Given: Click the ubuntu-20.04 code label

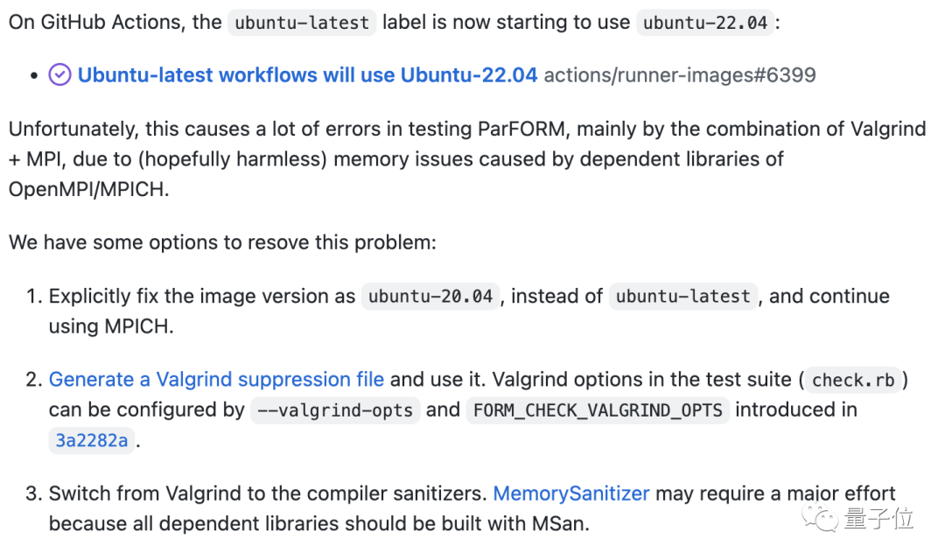Looking at the screenshot, I should click(x=430, y=297).
